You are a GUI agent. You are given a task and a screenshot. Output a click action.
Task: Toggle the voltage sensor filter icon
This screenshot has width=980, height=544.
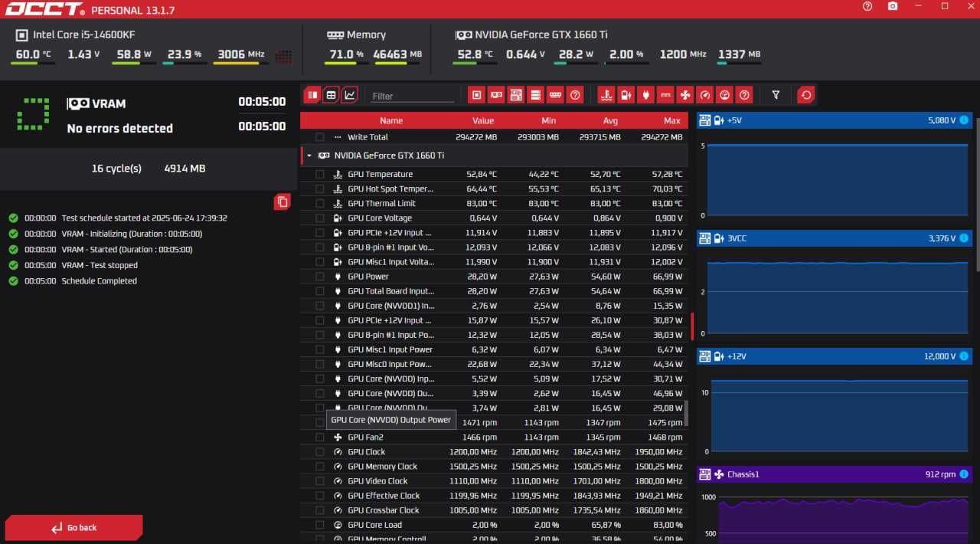click(x=626, y=95)
